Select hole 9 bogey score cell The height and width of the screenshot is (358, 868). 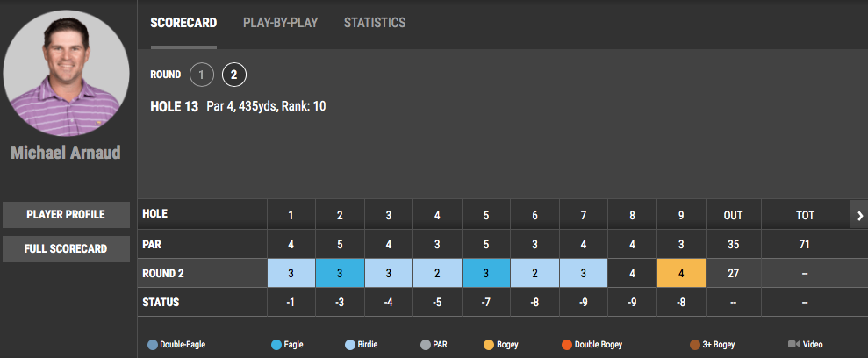coord(681,273)
